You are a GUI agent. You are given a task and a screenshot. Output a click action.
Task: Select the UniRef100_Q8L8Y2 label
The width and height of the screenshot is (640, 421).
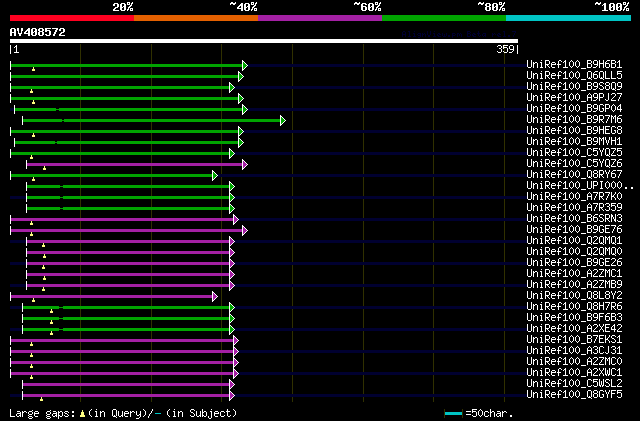click(574, 295)
